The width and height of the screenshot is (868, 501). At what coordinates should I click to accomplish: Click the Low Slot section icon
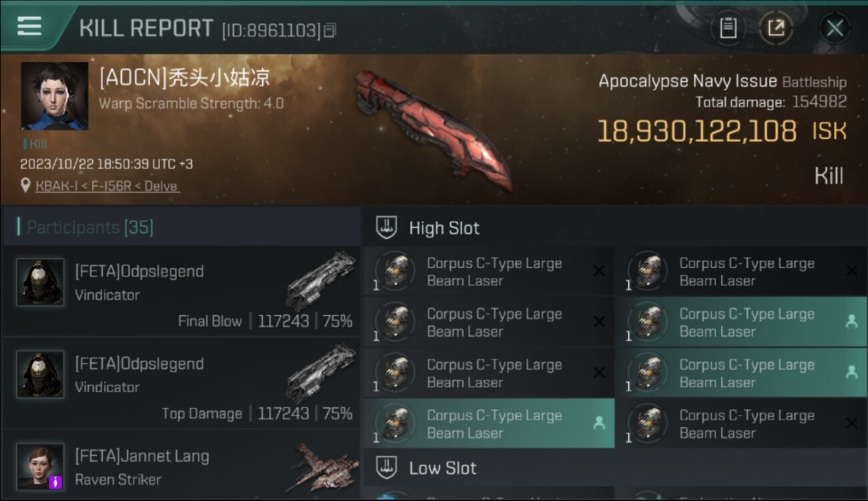click(x=387, y=468)
